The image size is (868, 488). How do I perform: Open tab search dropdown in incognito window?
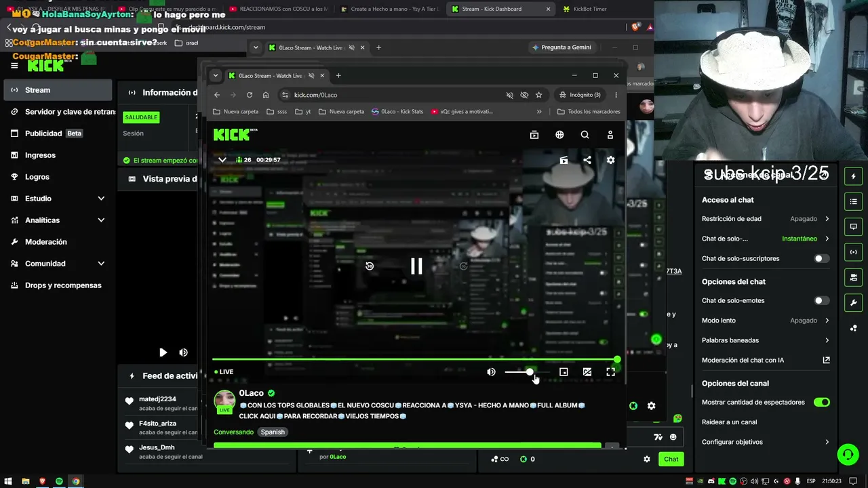216,76
